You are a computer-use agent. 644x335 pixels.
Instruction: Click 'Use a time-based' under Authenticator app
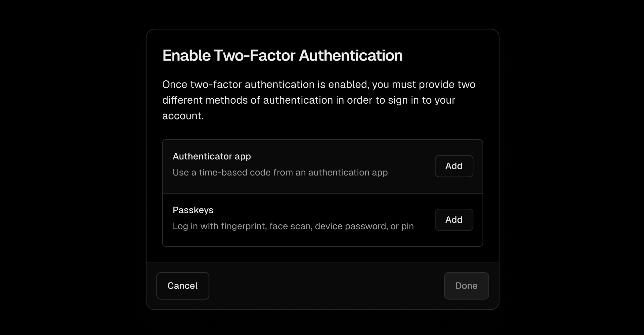pyautogui.click(x=210, y=172)
